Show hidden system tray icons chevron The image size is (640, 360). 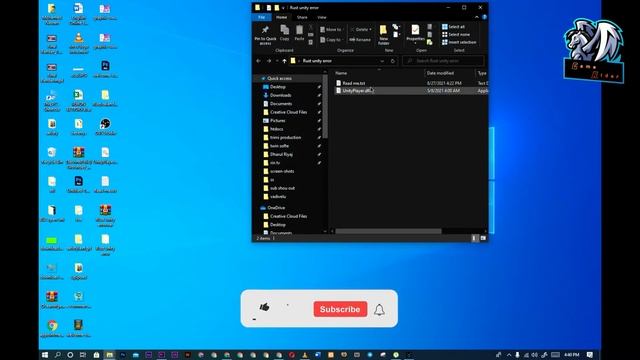pos(509,355)
